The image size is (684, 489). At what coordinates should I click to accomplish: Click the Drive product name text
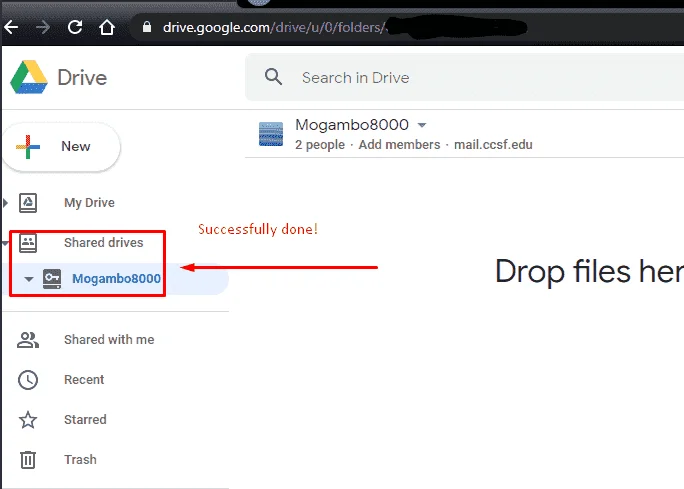pos(82,78)
